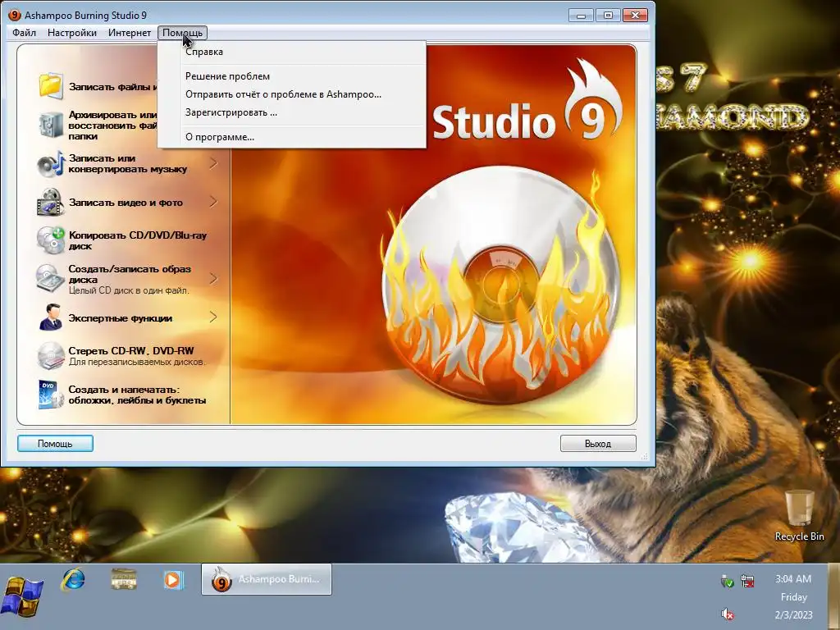Select Отправить отчёт о проблеме в Ashampoo
The height and width of the screenshot is (630, 840).
[x=291, y=94]
